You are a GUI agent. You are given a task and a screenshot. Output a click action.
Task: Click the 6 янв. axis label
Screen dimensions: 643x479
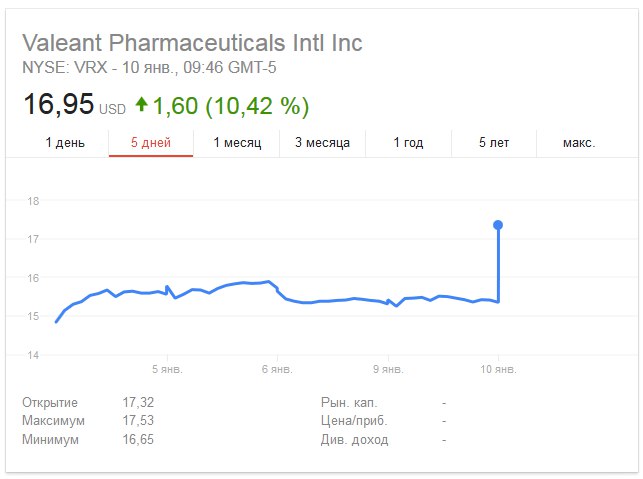(x=277, y=369)
